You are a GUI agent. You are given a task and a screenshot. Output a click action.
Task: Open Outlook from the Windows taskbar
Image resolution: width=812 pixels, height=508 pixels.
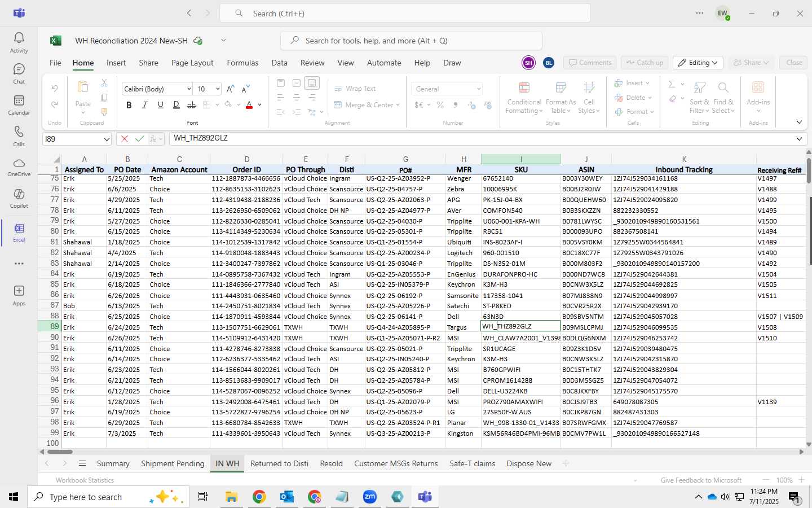tap(286, 497)
